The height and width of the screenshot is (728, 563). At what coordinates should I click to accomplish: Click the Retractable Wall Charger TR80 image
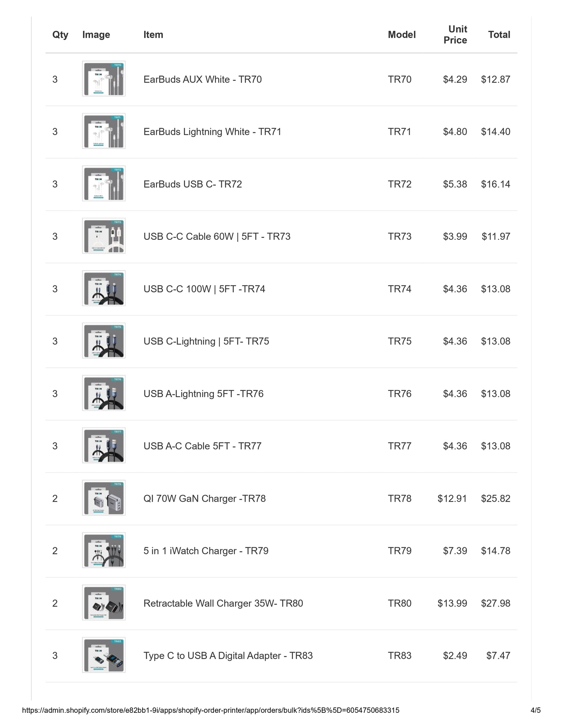tap(104, 603)
